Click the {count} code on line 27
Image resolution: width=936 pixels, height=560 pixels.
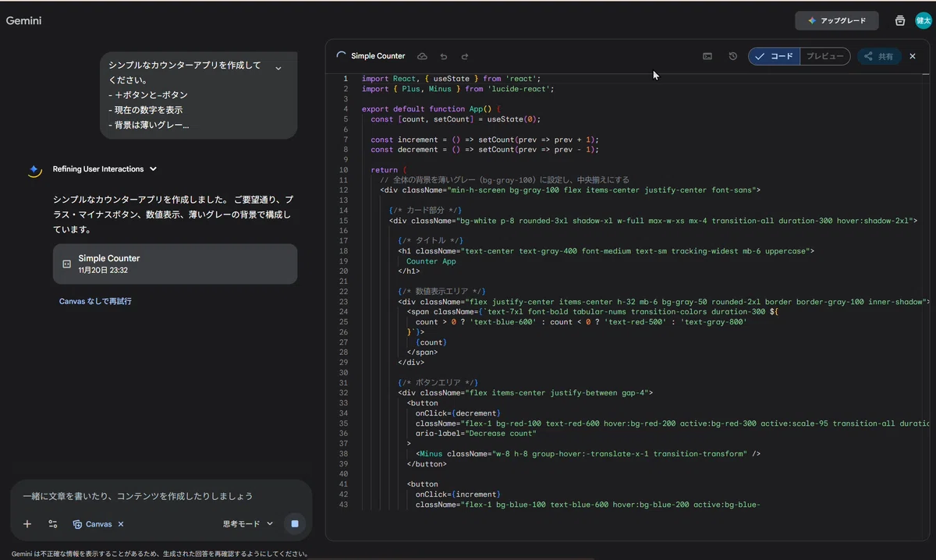(x=431, y=342)
